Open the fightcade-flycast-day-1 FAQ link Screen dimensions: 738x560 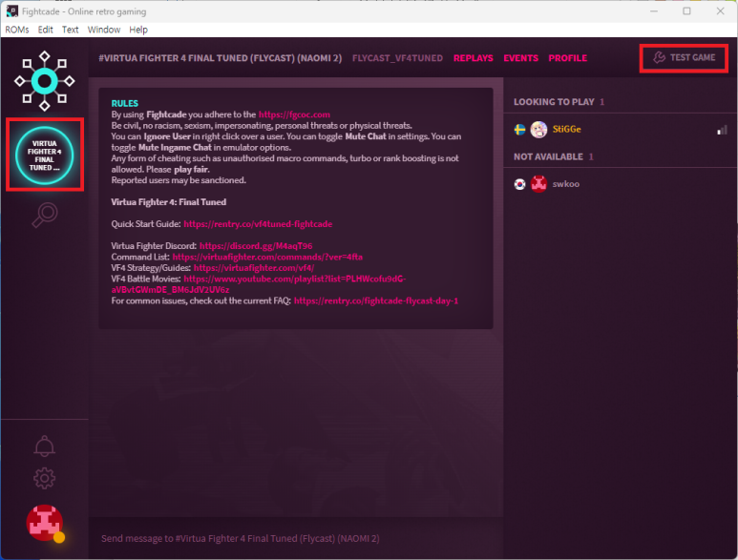point(376,301)
